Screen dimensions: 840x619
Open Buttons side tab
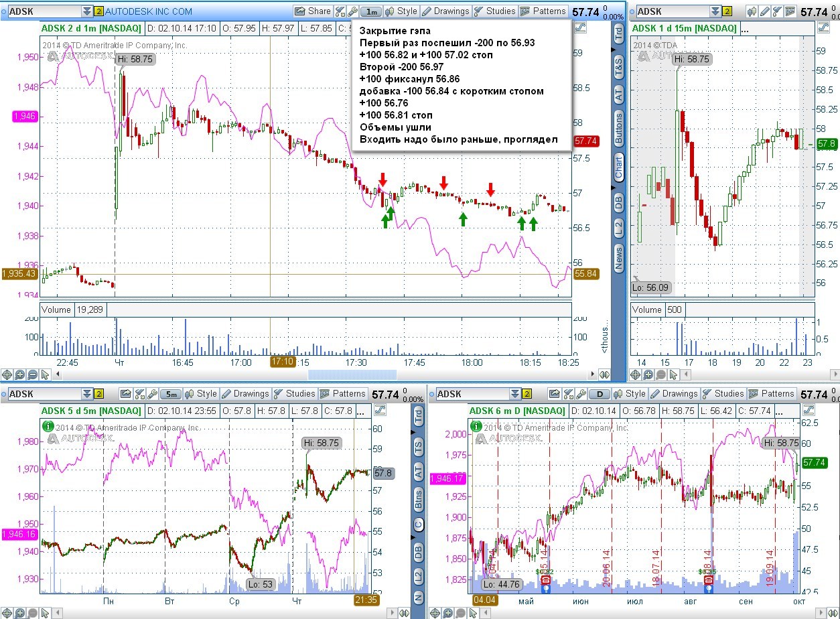(618, 129)
